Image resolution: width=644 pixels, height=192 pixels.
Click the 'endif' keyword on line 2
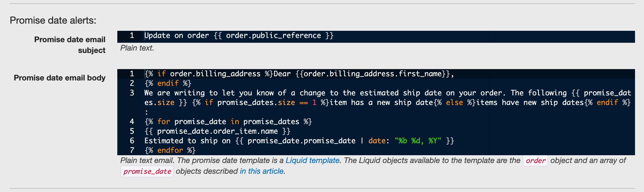click(168, 83)
